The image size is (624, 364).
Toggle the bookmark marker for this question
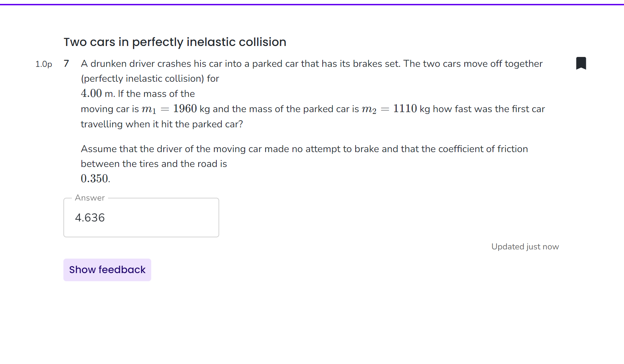tap(582, 63)
